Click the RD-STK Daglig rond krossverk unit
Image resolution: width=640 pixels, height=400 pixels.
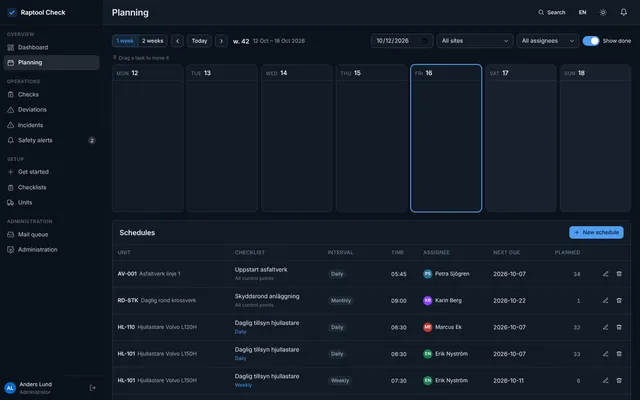[157, 300]
